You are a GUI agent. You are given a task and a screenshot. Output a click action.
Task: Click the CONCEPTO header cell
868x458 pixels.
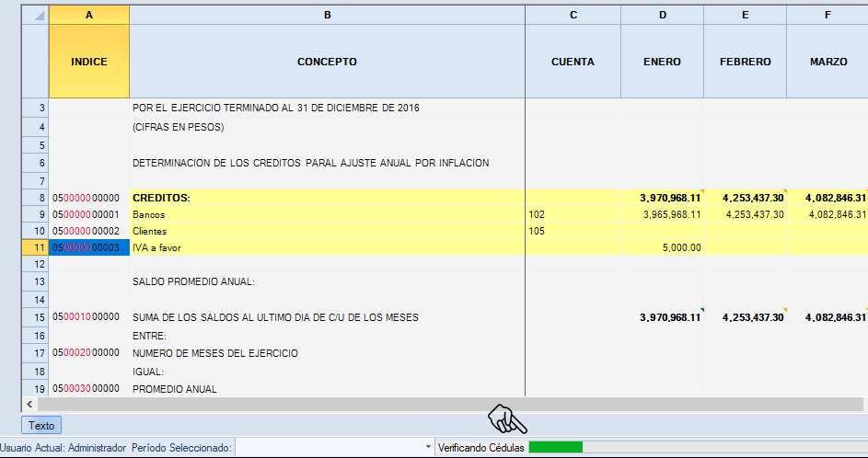click(327, 62)
